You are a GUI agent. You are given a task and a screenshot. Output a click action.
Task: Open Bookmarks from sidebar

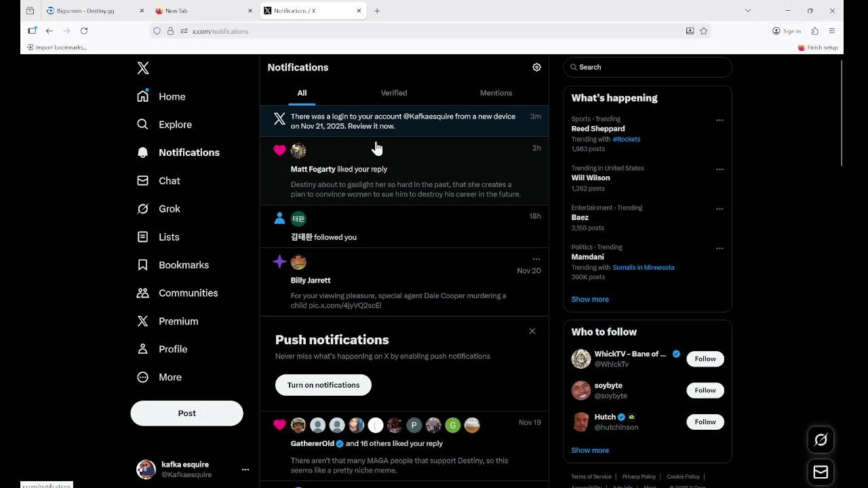pyautogui.click(x=172, y=265)
